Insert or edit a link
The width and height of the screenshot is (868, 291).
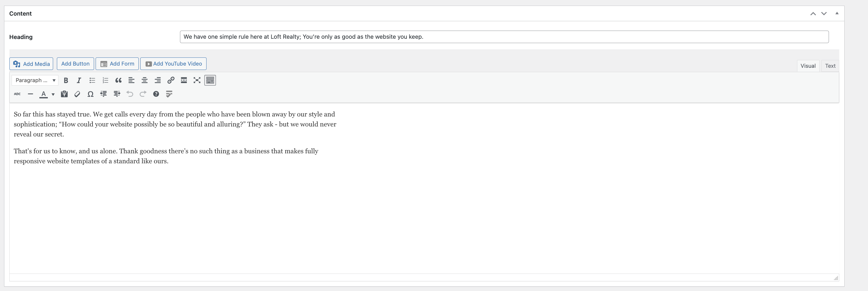[171, 80]
